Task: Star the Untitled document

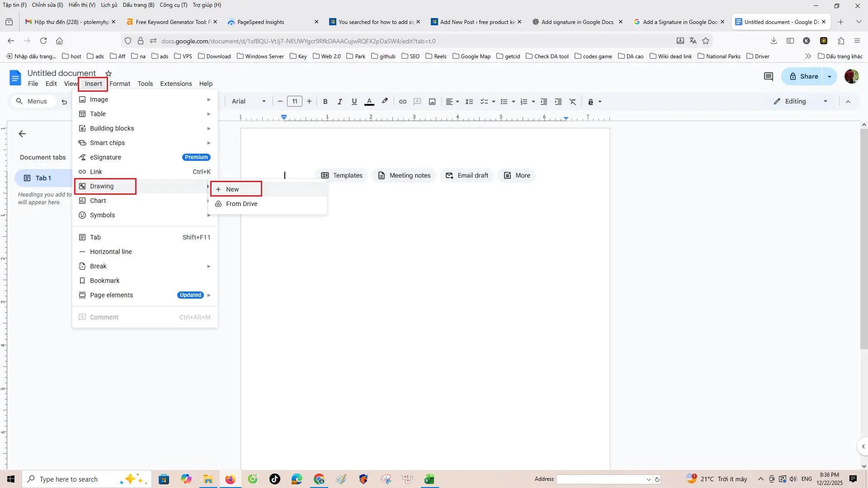Action: pos(108,73)
